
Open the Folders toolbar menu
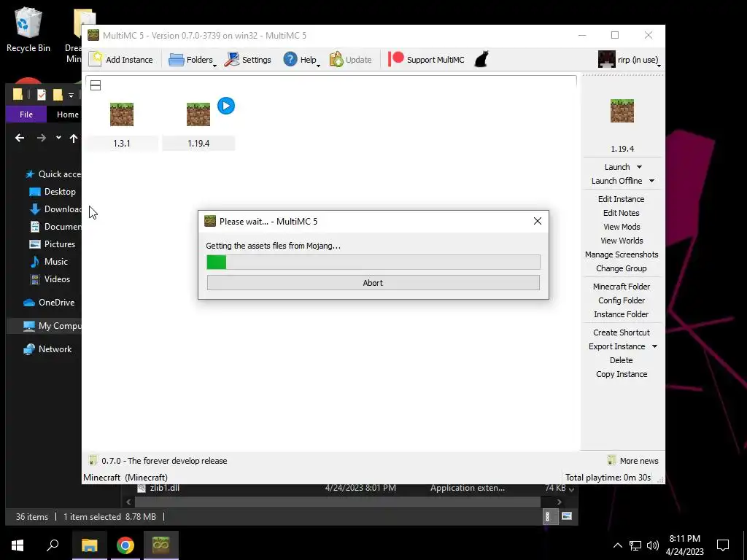point(193,60)
